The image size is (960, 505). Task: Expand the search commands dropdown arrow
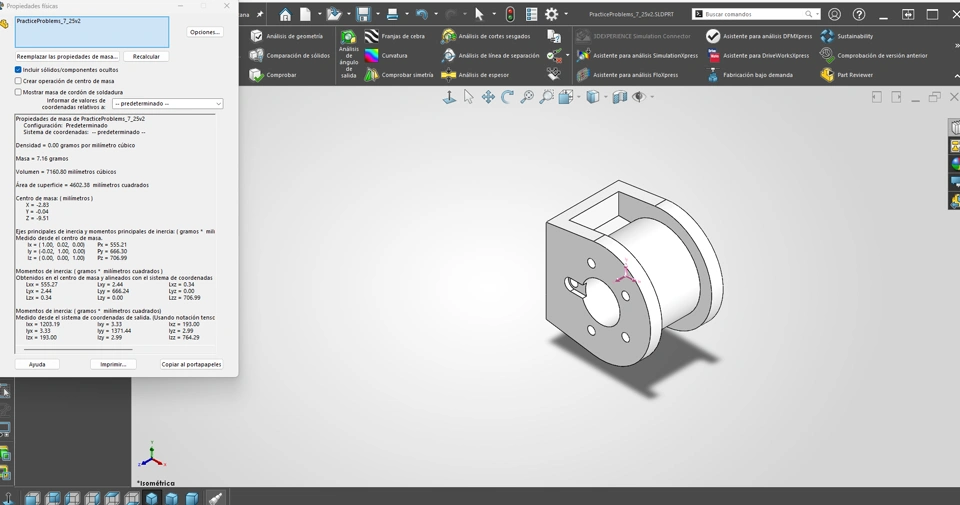coord(817,15)
